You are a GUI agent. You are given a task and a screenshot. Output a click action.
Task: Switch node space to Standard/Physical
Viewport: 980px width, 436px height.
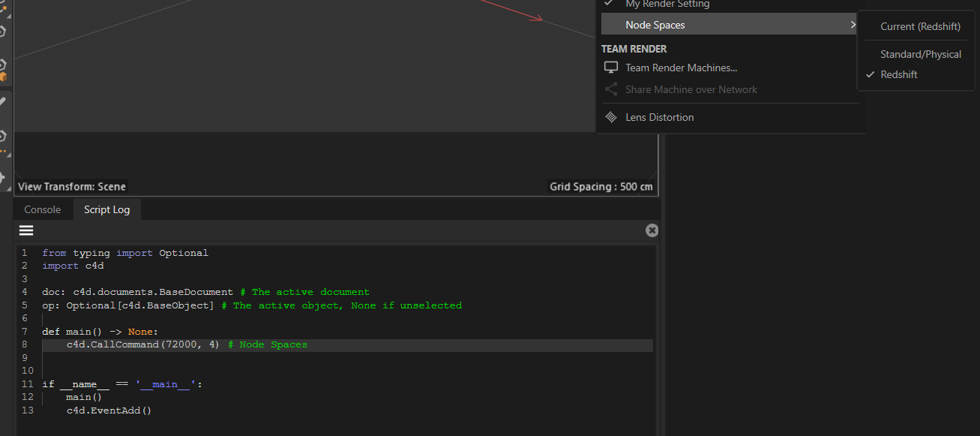[920, 54]
